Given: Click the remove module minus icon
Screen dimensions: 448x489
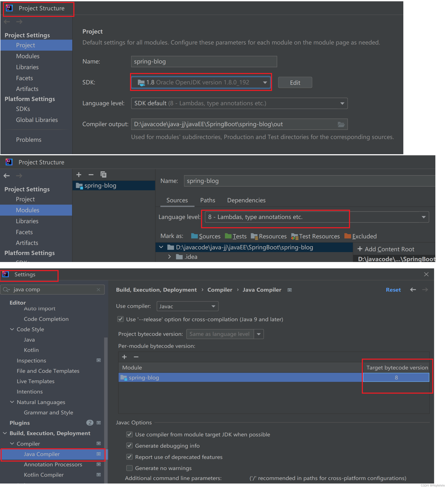Looking at the screenshot, I should (x=91, y=175).
